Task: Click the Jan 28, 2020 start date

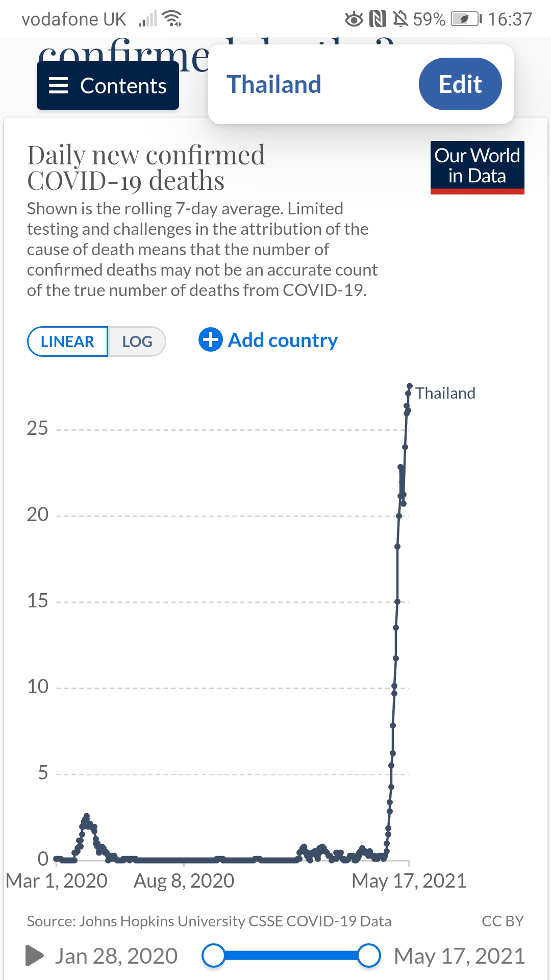Action: pyautogui.click(x=116, y=956)
